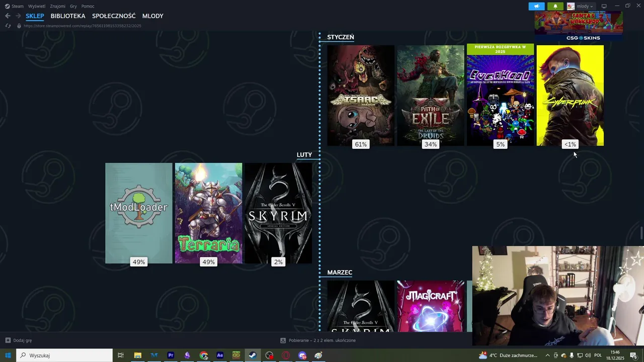Open Skyrim cover under LUTY
The image size is (644, 362).
pyautogui.click(x=278, y=213)
